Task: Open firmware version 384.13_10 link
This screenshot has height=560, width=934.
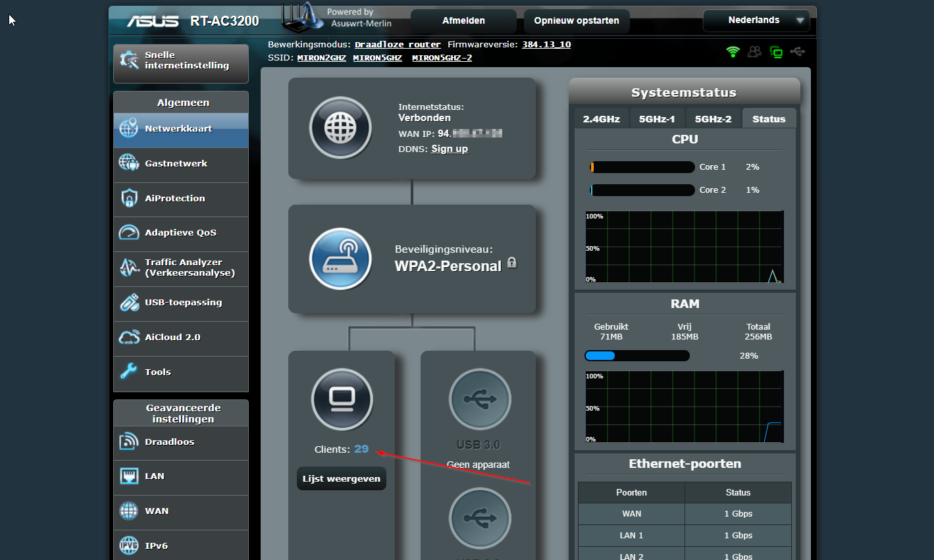Action: click(x=546, y=45)
